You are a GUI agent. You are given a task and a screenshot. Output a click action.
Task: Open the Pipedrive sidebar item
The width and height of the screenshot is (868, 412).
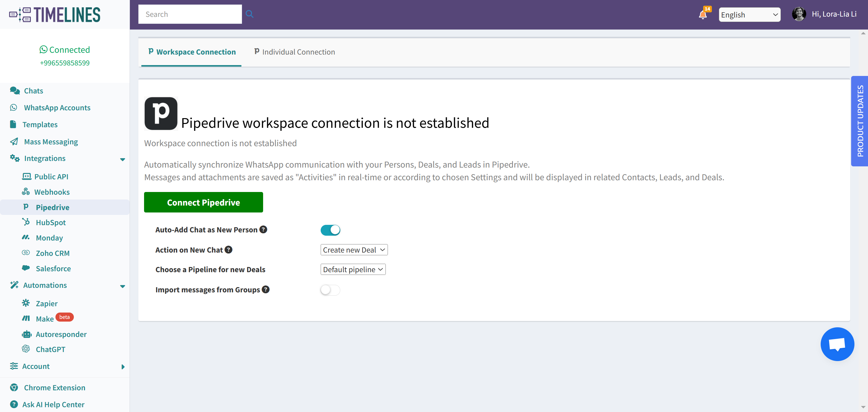point(65,207)
